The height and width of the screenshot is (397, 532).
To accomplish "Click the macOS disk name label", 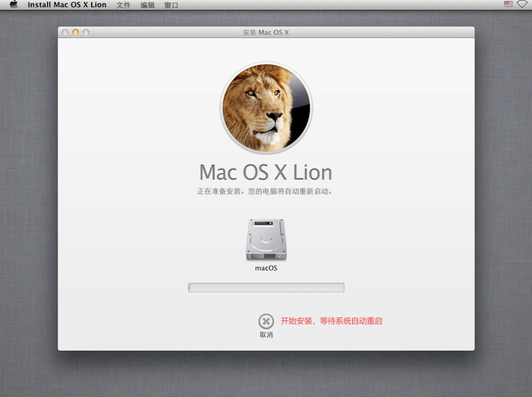I will pos(266,268).
